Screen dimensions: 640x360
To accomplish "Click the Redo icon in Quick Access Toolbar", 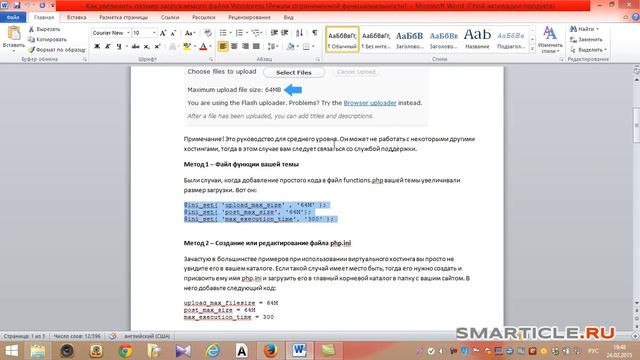I will [42, 5].
